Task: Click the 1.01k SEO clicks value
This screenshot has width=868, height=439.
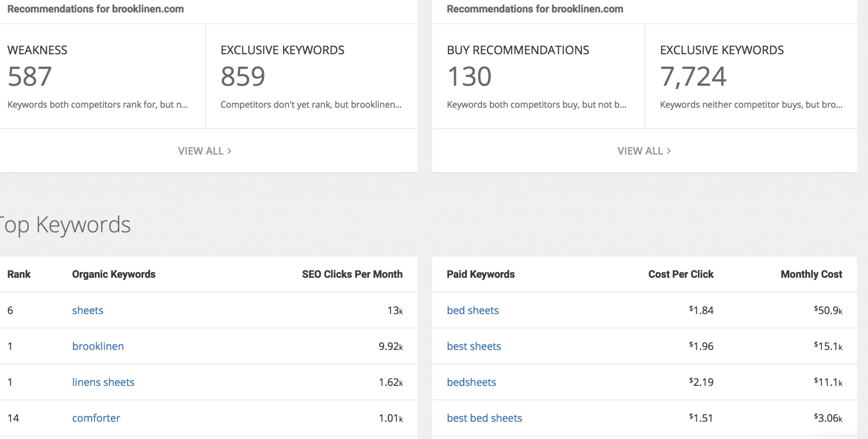Action: point(390,418)
